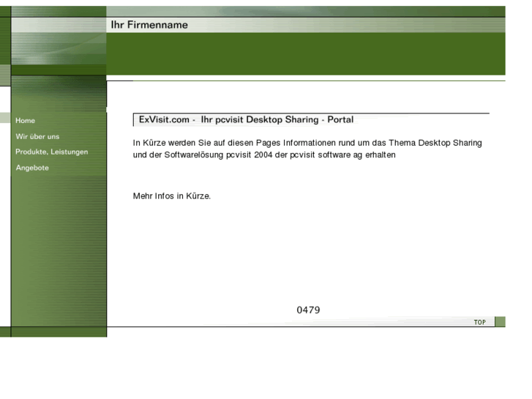Select the Angebote menu entry
532x399 pixels.
pos(32,168)
